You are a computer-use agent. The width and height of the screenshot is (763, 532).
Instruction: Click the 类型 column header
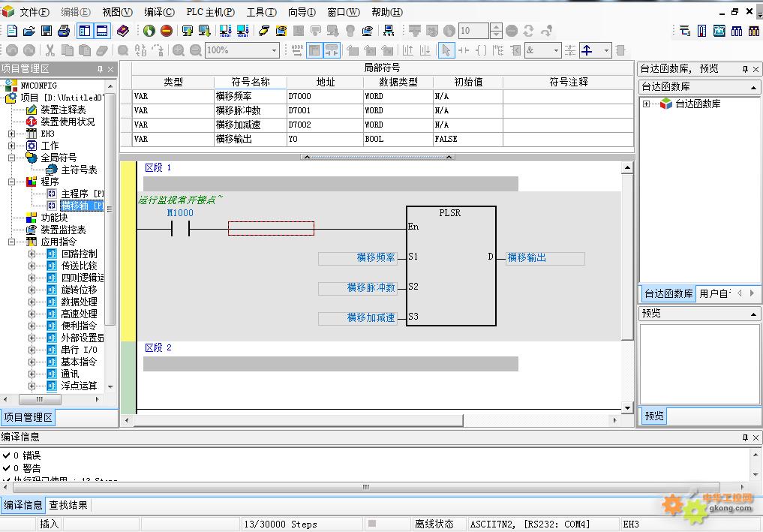[173, 83]
